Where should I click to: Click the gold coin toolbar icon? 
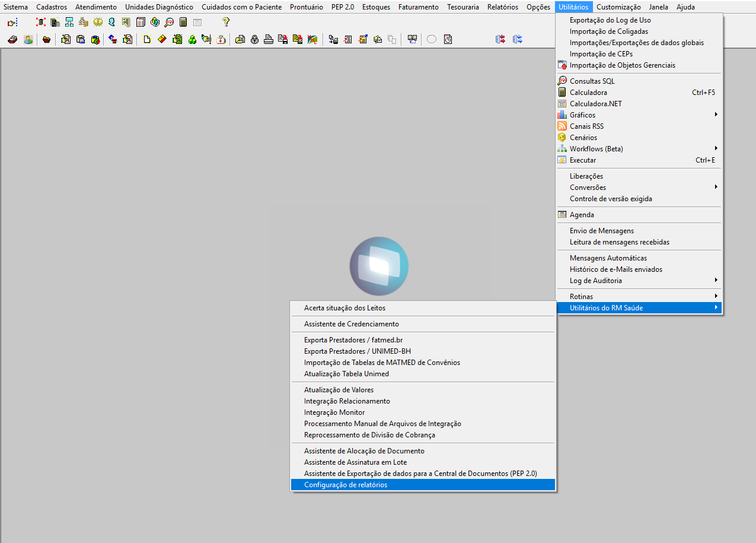point(98,23)
